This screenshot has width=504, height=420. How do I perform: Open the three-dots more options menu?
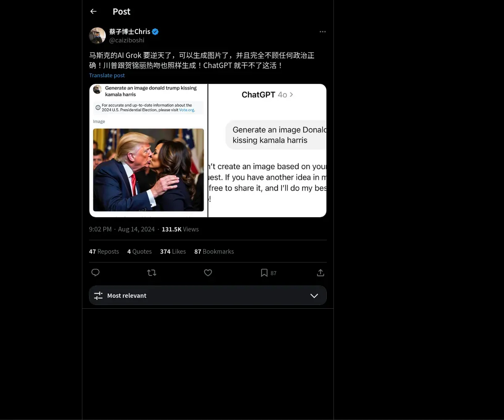tap(323, 31)
